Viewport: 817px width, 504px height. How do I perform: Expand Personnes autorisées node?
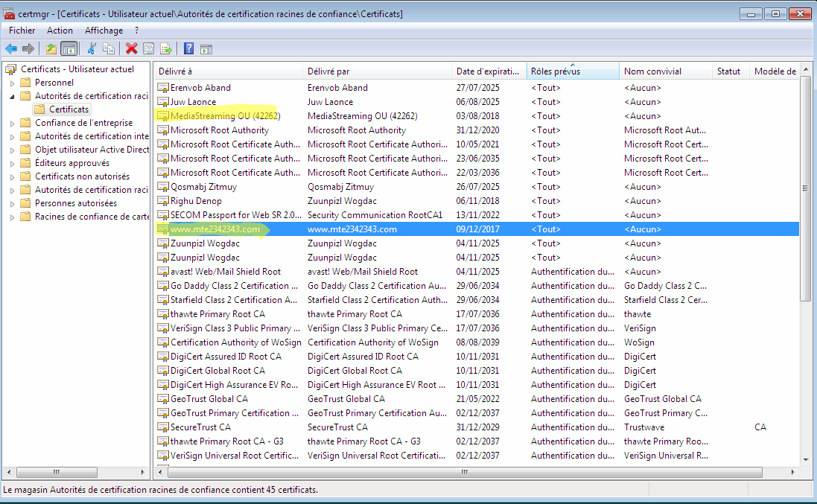tap(12, 204)
